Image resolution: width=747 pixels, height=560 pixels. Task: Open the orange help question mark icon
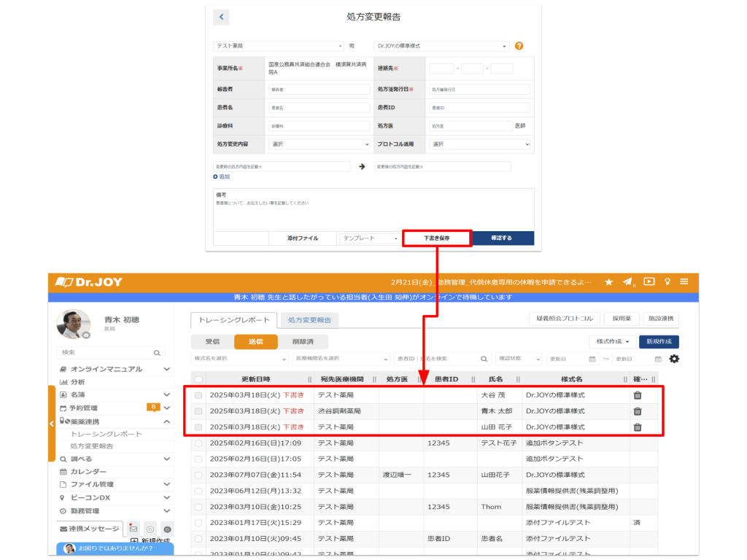(x=519, y=46)
